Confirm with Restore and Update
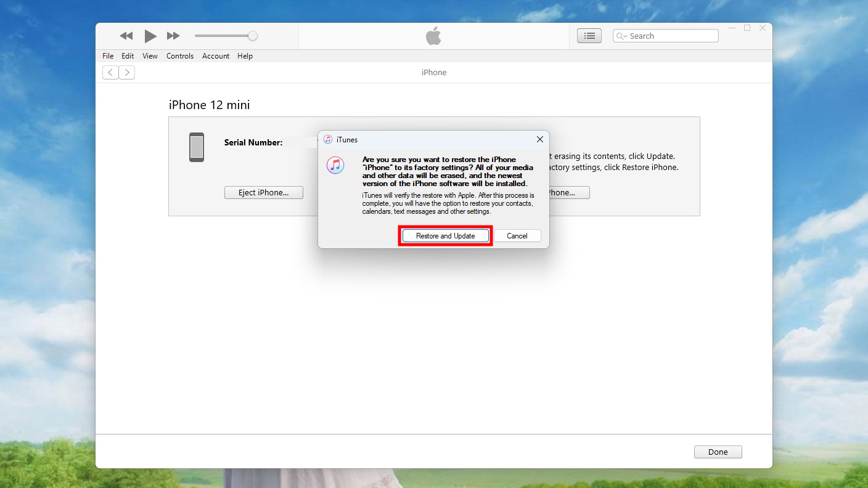 [446, 236]
